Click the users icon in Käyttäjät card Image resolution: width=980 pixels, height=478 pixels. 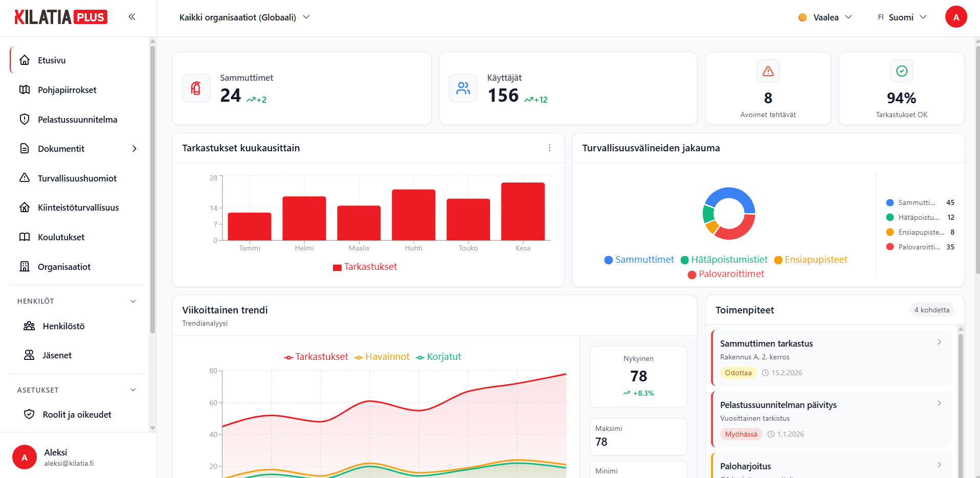pyautogui.click(x=463, y=88)
